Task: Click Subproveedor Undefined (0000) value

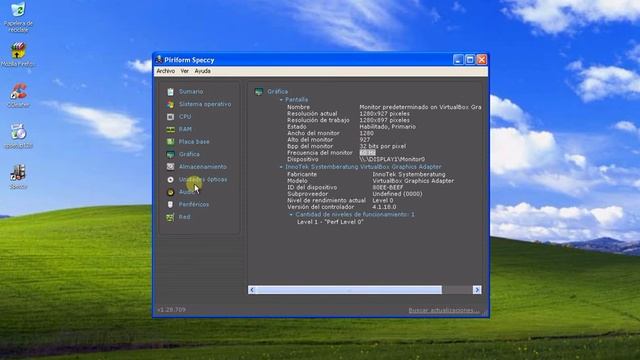Action: pyautogui.click(x=397, y=194)
